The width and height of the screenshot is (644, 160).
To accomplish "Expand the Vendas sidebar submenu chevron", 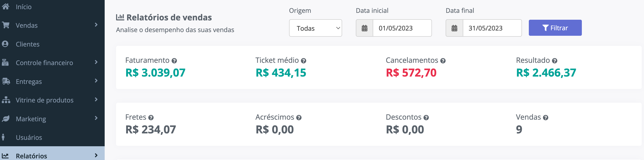I will [x=96, y=25].
